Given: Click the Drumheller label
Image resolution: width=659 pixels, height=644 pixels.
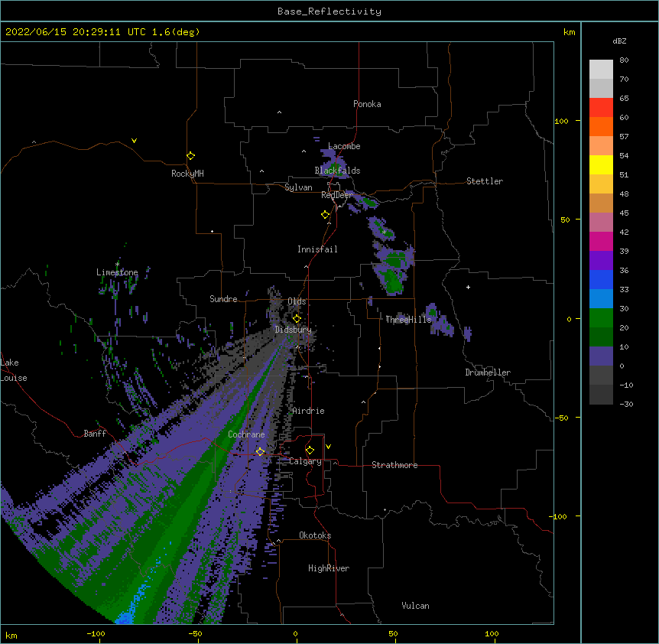Looking at the screenshot, I should pos(488,372).
